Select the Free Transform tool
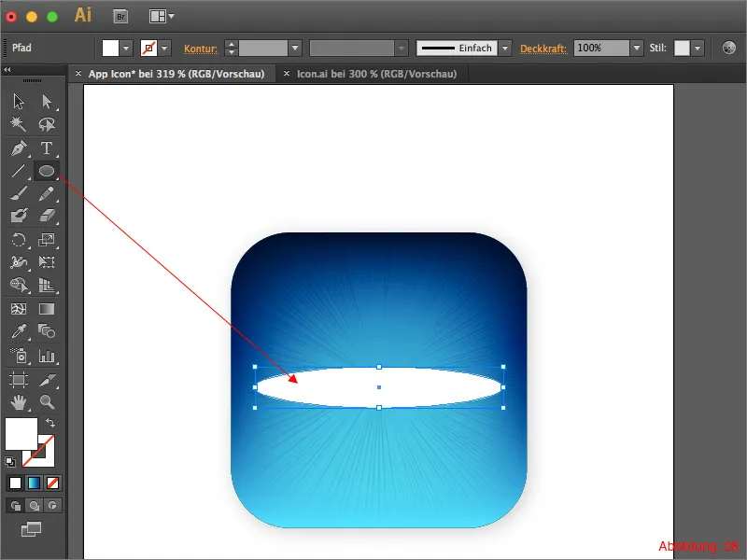 (x=47, y=262)
